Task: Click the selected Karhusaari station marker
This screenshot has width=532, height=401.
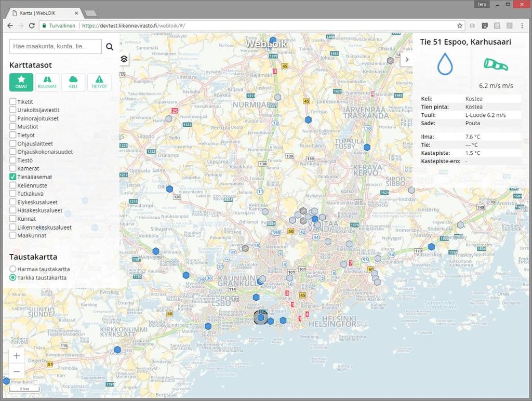Action: click(x=261, y=318)
